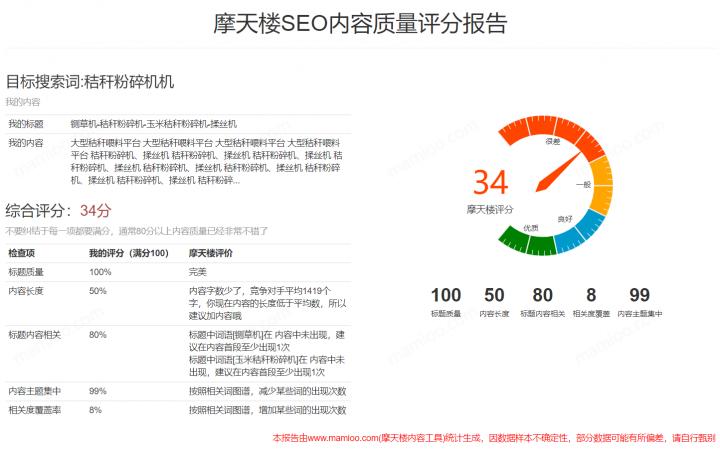Select the 80 标题内容相关 score stat
720x456 pixels.
(543, 295)
